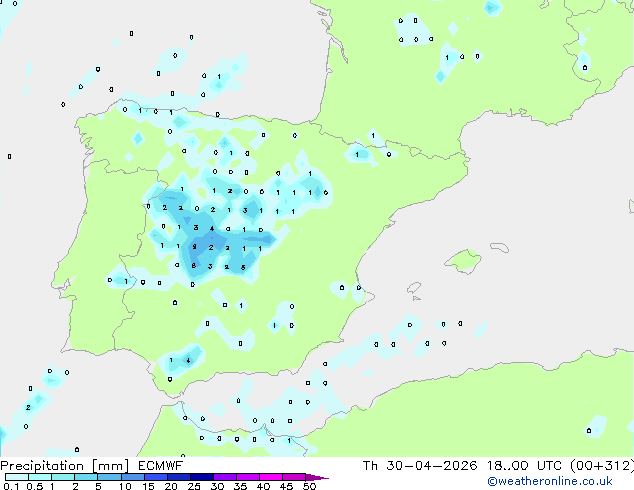Select the legend swatch between 20 and 25
634x490 pixels.
coord(179,477)
